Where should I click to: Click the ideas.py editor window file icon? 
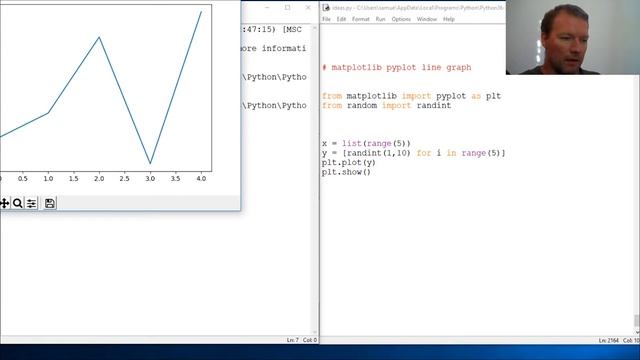pyautogui.click(x=326, y=8)
